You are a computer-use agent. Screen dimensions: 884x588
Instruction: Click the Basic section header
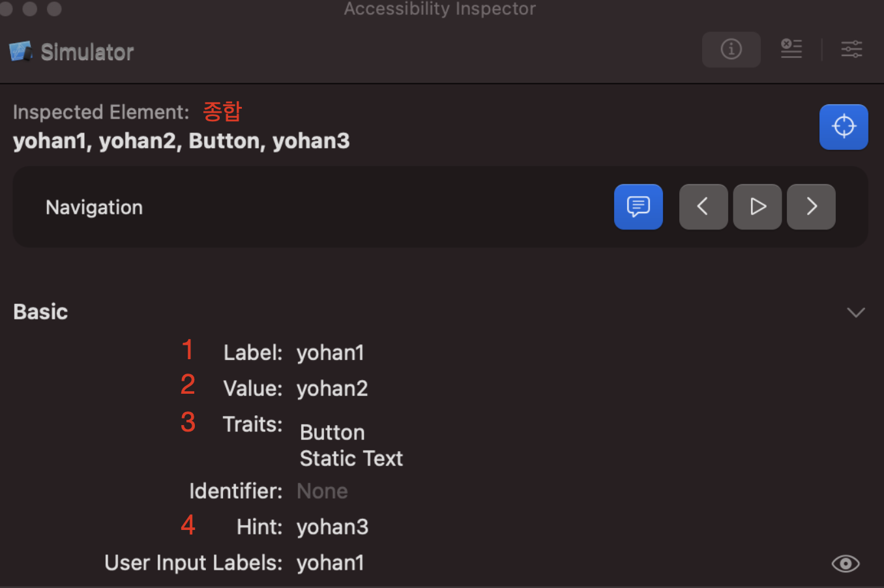pyautogui.click(x=40, y=312)
